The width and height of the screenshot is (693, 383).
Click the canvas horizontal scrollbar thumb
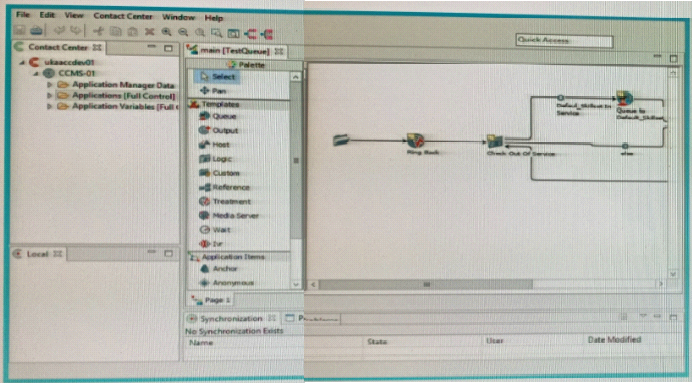tap(426, 284)
